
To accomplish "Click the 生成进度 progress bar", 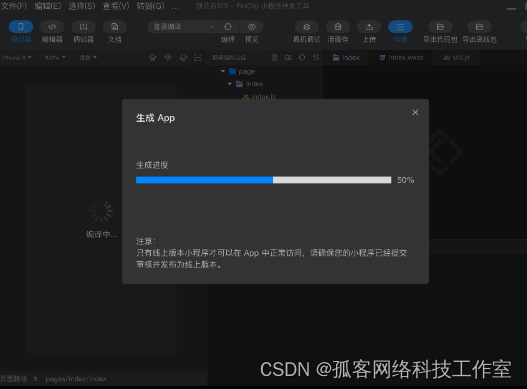I will [x=264, y=180].
